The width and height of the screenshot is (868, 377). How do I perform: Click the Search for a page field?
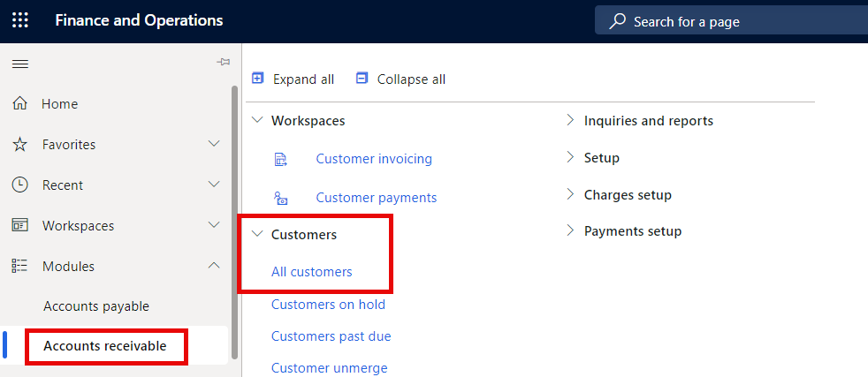click(x=731, y=21)
